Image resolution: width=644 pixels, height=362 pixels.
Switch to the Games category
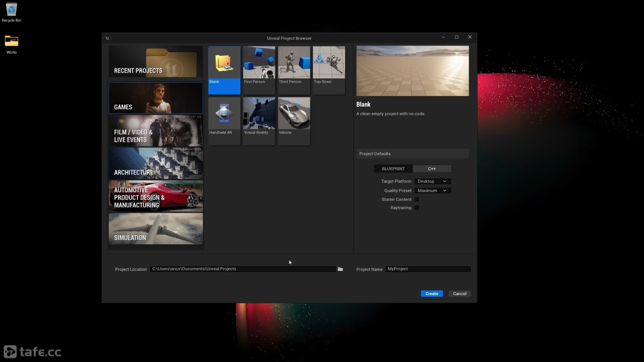pyautogui.click(x=156, y=98)
